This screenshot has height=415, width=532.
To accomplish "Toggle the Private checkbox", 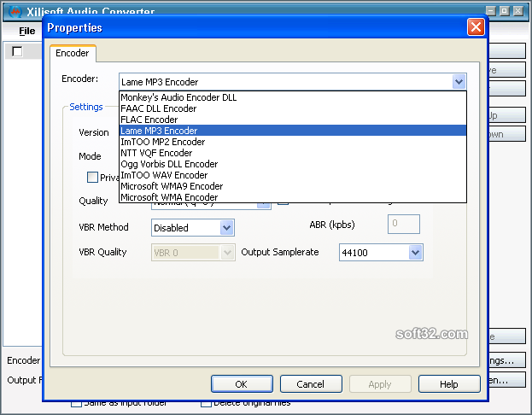I will [92, 177].
